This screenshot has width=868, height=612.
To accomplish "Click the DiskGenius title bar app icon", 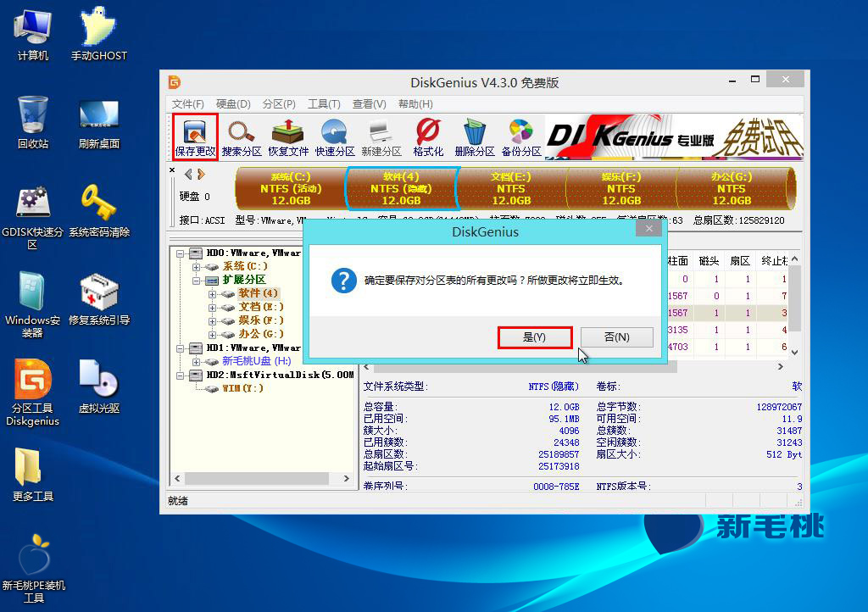I will tap(175, 82).
